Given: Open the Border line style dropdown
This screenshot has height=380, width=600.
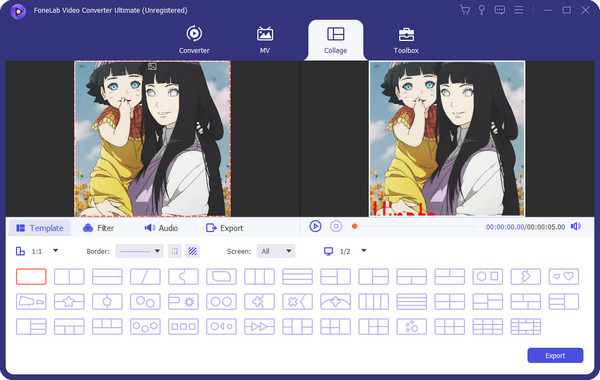Looking at the screenshot, I should tap(139, 251).
